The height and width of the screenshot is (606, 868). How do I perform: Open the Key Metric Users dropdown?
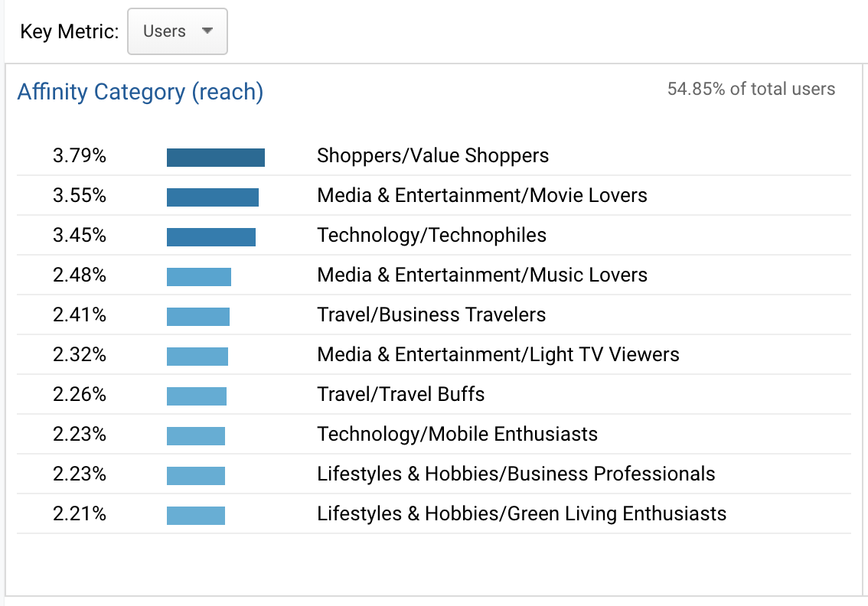[177, 31]
